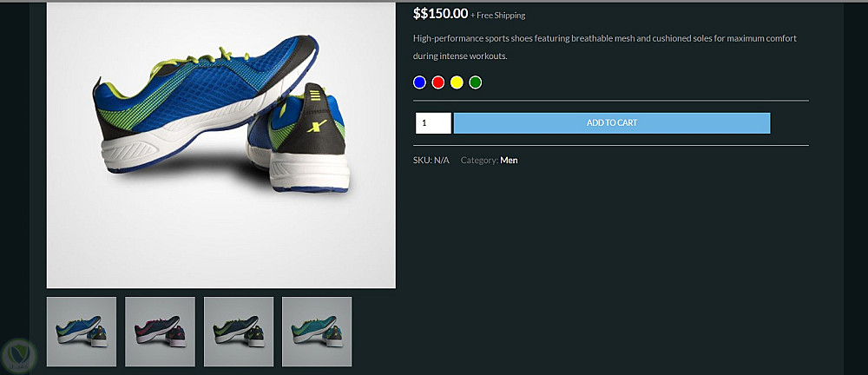
Task: Click the Category label text
Action: pos(479,160)
